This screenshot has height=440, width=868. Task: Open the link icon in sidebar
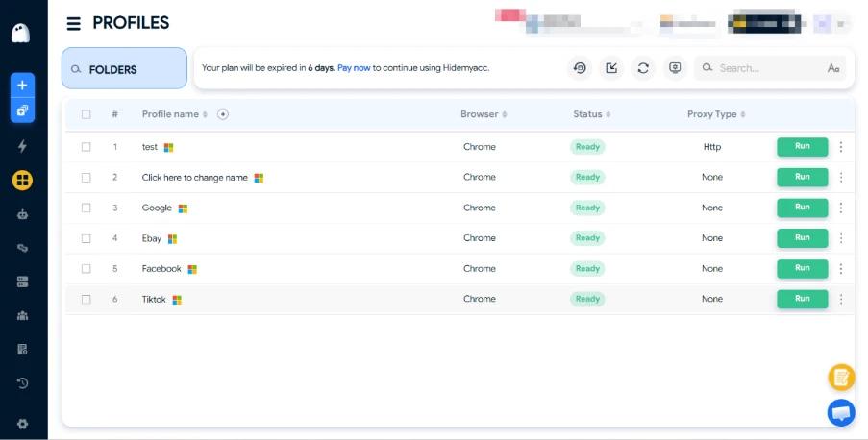click(22, 248)
